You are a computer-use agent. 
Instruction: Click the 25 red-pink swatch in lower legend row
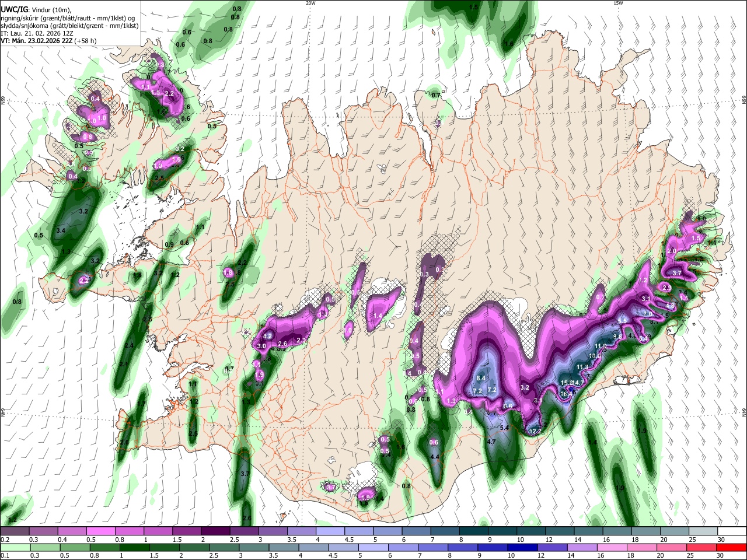coord(700,547)
